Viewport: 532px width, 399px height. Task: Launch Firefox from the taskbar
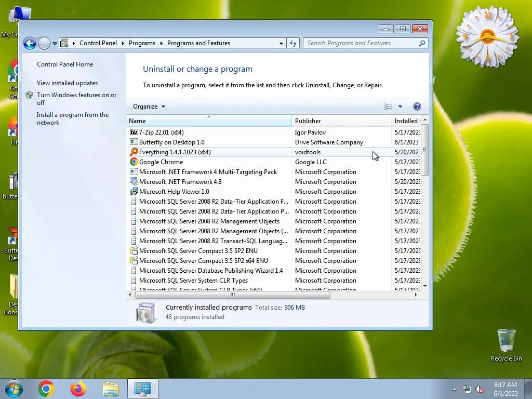[x=78, y=389]
